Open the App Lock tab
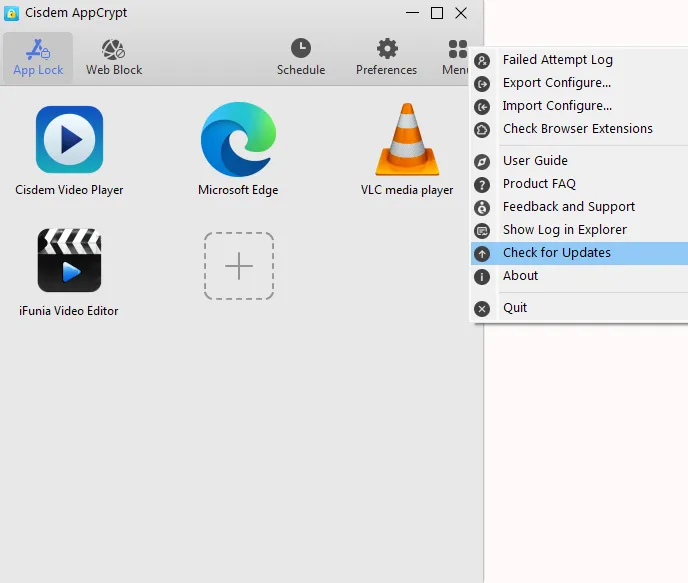The width and height of the screenshot is (688, 583). pos(38,57)
